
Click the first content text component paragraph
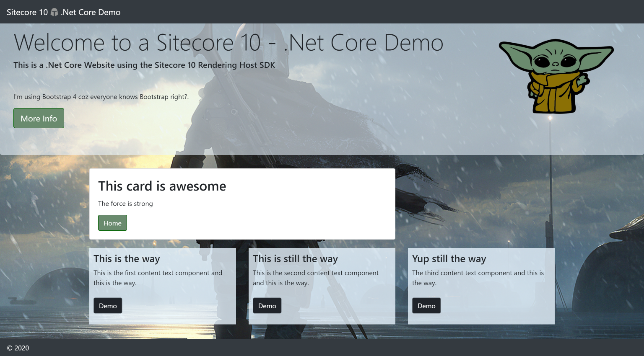click(x=158, y=278)
